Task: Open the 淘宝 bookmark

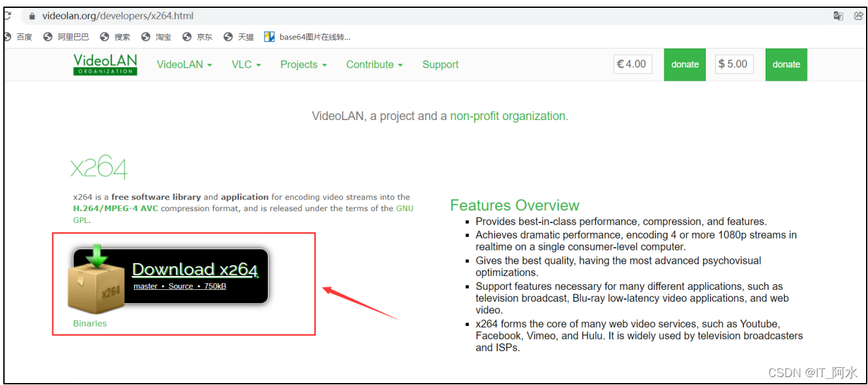Action: coord(156,37)
